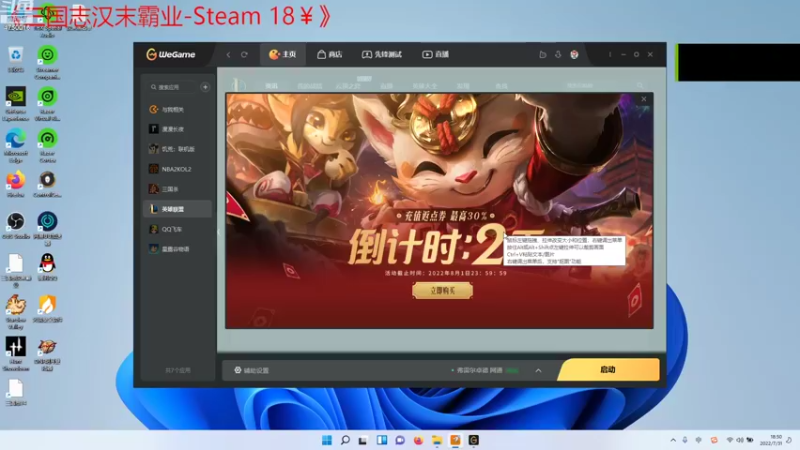This screenshot has height=450, width=800.
Task: Add an application with the plus button
Action: [205, 87]
